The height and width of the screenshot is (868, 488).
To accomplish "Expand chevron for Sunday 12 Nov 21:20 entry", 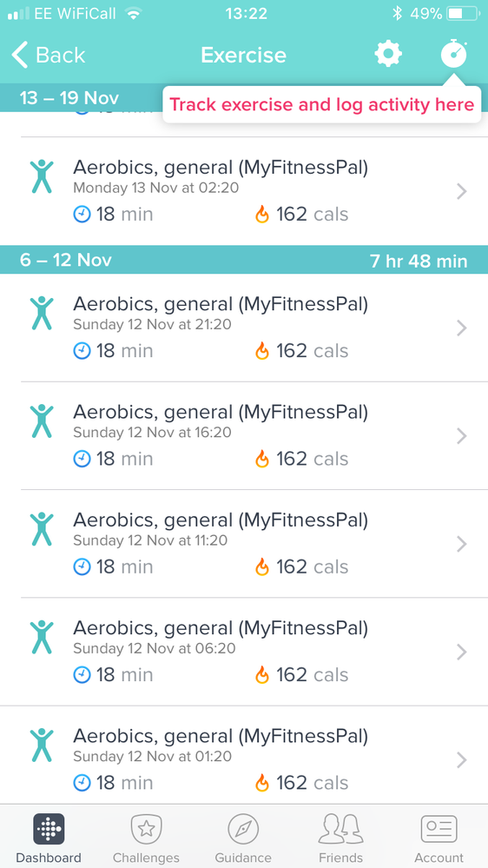I will [461, 328].
